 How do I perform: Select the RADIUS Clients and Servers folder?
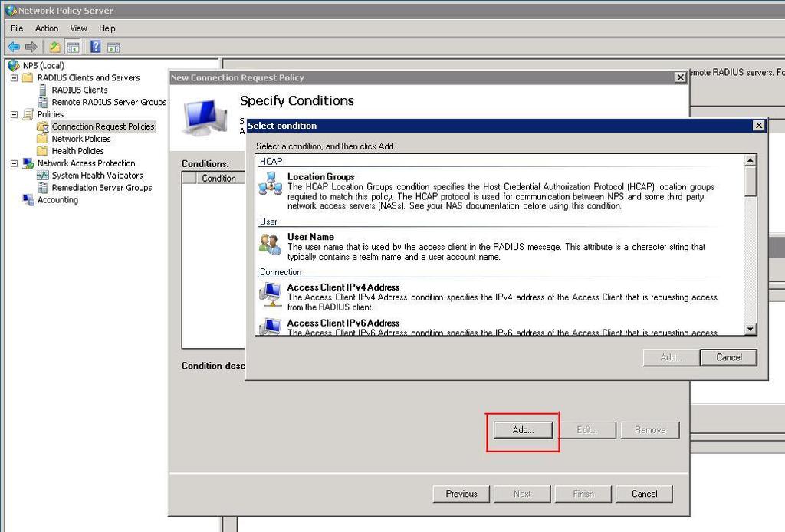(88, 77)
